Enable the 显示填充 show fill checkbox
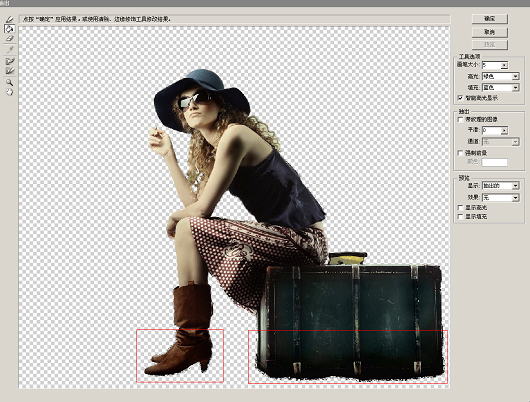530x402 pixels. [460, 216]
